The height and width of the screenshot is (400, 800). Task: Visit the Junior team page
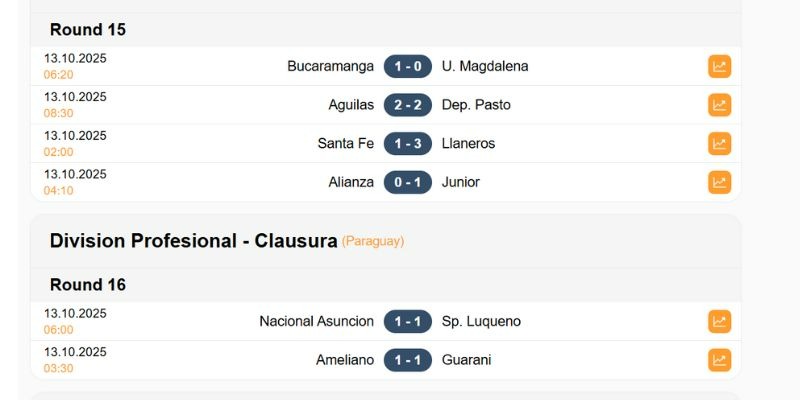[461, 182]
